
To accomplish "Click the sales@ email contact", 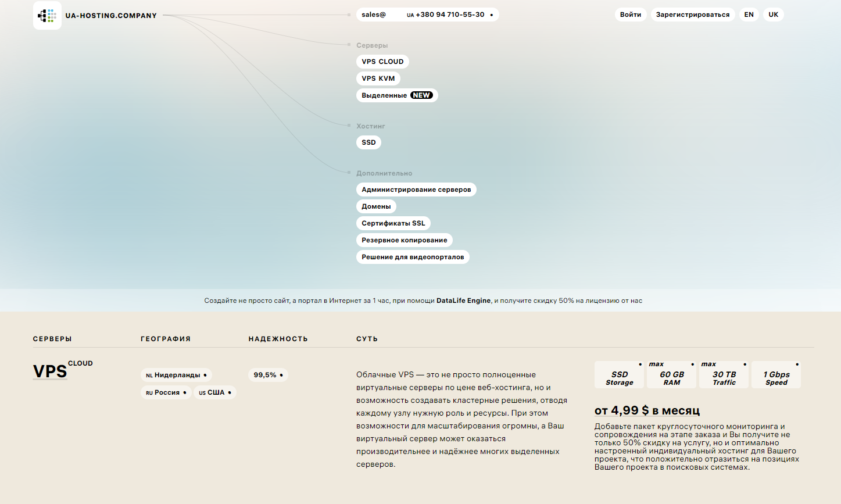I will click(x=374, y=15).
